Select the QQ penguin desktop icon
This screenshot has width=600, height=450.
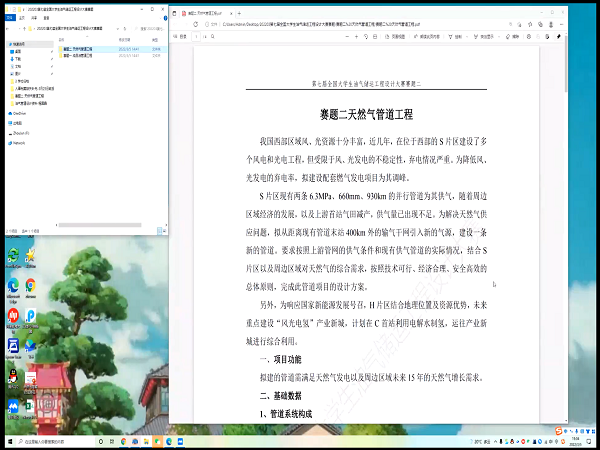13,378
